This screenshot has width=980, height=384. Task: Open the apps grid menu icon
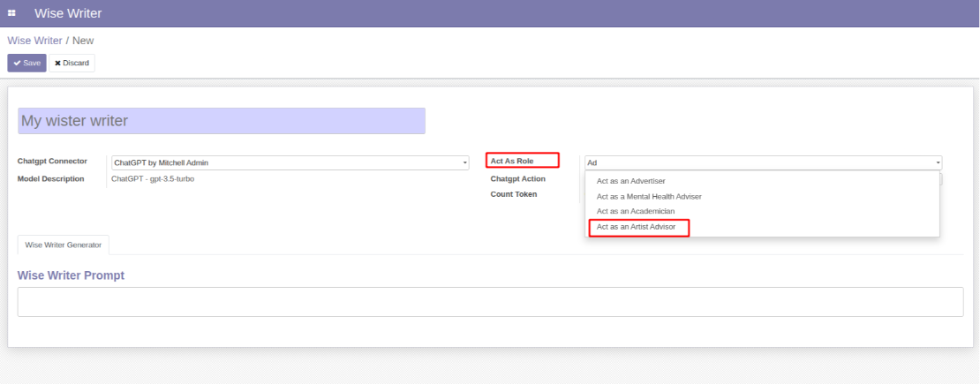point(11,12)
